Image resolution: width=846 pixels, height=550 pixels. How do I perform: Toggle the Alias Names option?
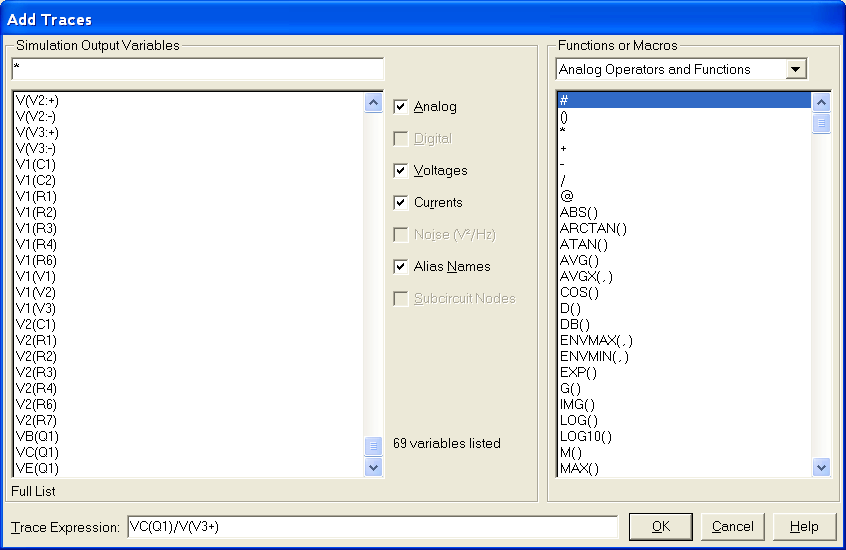pyautogui.click(x=401, y=267)
